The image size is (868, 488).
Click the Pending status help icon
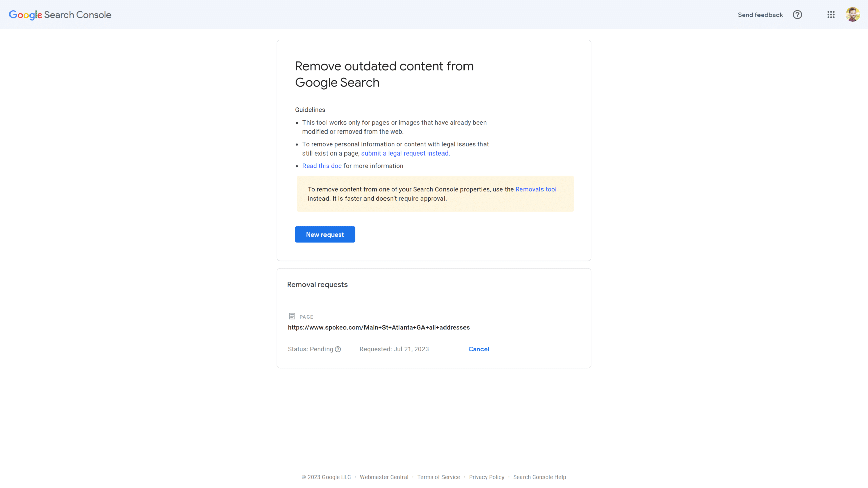338,349
